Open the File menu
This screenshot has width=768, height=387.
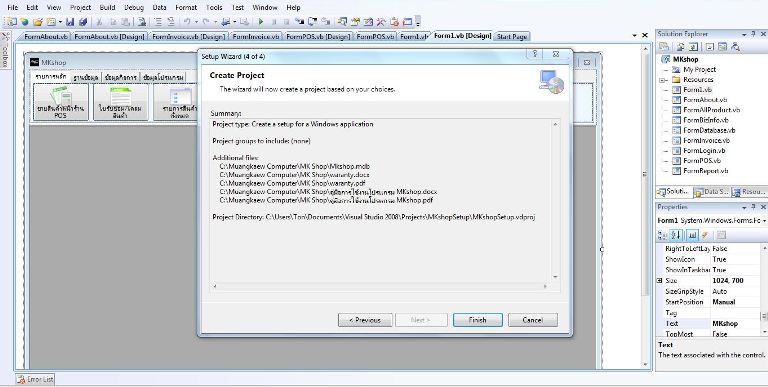coord(12,7)
